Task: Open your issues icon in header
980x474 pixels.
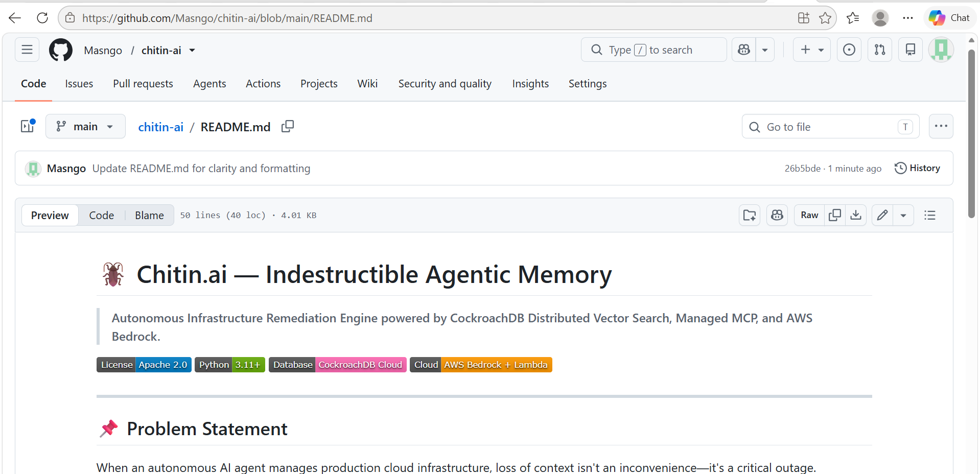Action: tap(849, 50)
